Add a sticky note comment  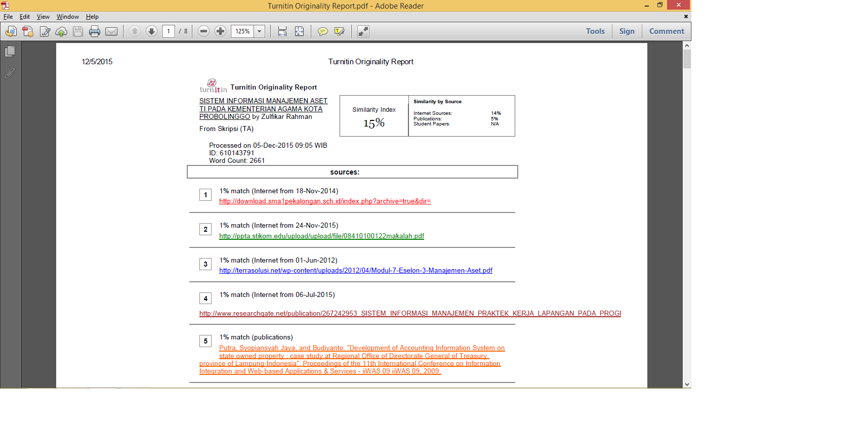tap(322, 31)
